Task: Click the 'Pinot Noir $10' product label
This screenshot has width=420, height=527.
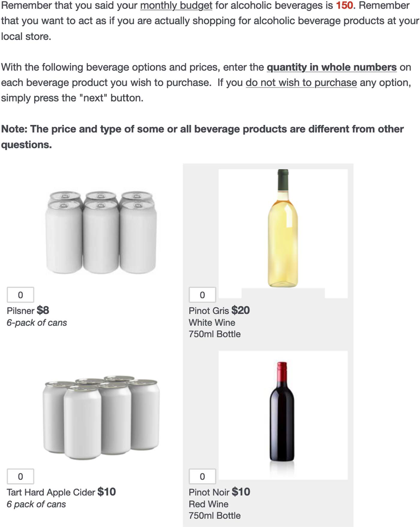Action: (219, 492)
